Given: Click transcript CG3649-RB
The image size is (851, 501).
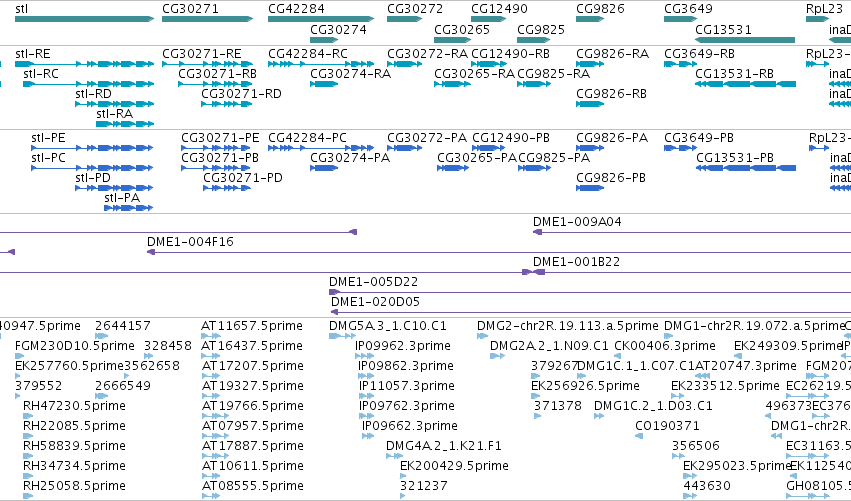Looking at the screenshot, I should tap(700, 54).
